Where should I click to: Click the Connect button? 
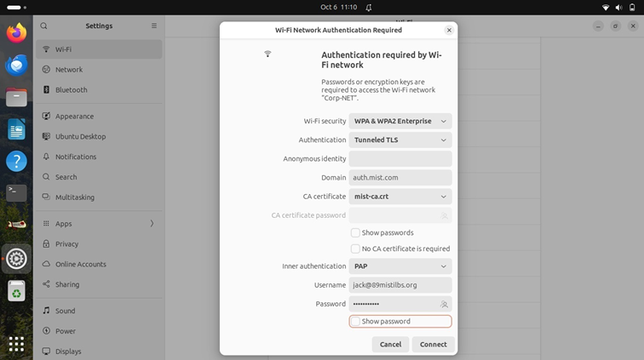point(434,345)
